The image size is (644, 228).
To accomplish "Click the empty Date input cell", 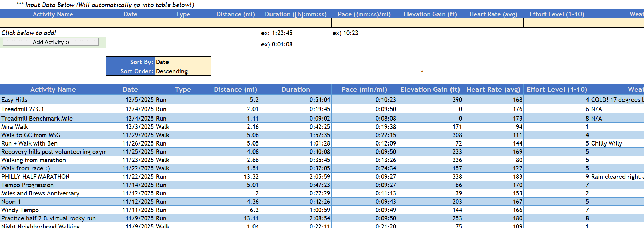I will click(130, 23).
